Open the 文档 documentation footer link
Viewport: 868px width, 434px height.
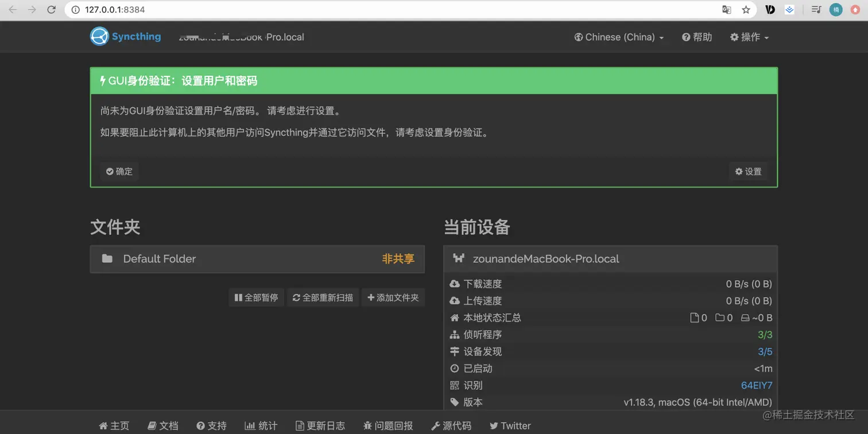pos(163,425)
